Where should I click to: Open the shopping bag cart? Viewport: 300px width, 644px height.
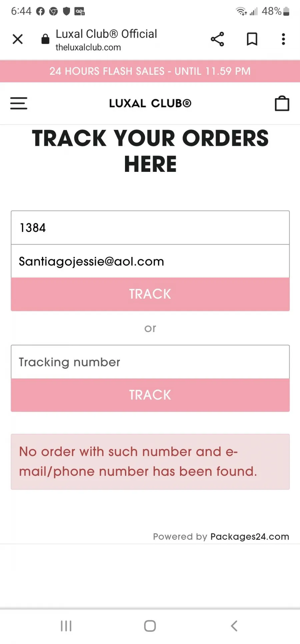(x=282, y=103)
